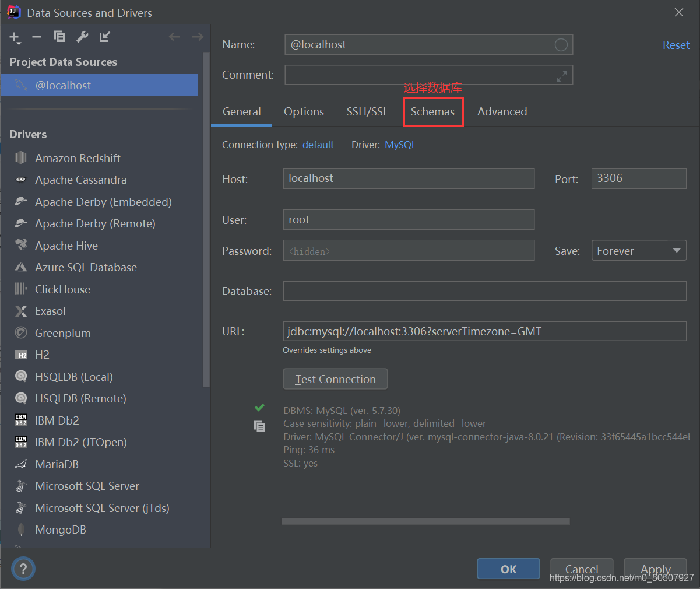The width and height of the screenshot is (700, 589).
Task: Click the MariaDB seal icon
Action: pyautogui.click(x=21, y=464)
